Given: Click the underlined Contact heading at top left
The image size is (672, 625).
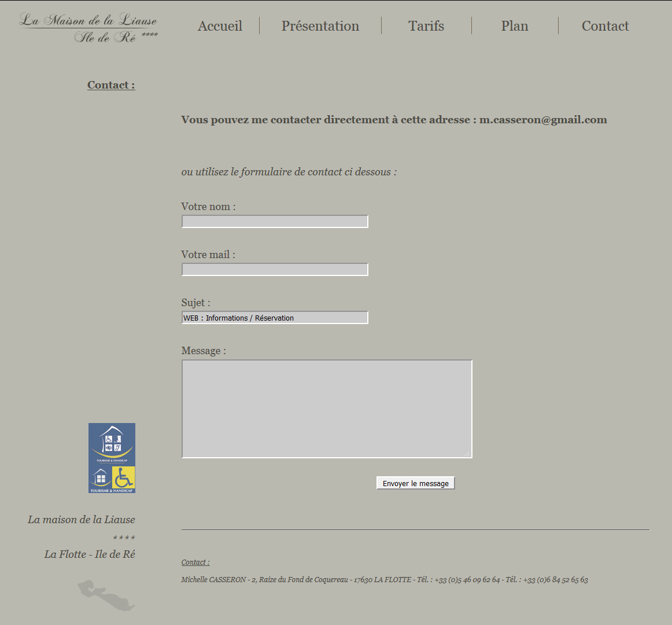Looking at the screenshot, I should tap(111, 85).
